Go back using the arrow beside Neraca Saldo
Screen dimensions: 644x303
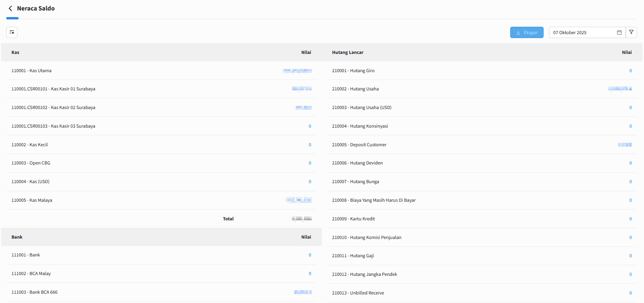coord(10,9)
